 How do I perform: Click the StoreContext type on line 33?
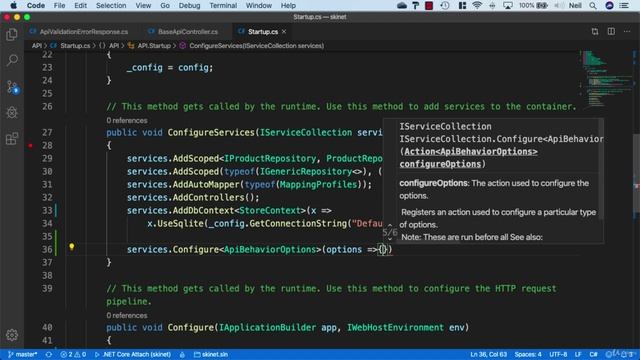[270, 211]
